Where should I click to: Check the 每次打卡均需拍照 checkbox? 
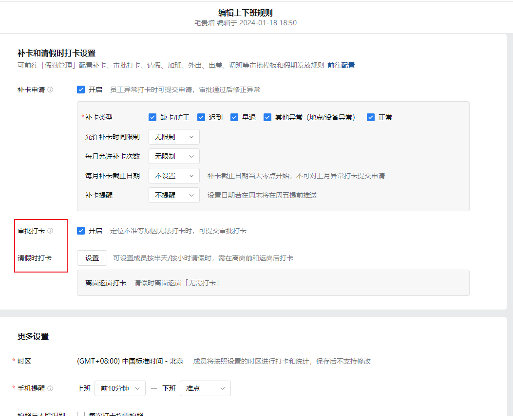tap(81, 415)
